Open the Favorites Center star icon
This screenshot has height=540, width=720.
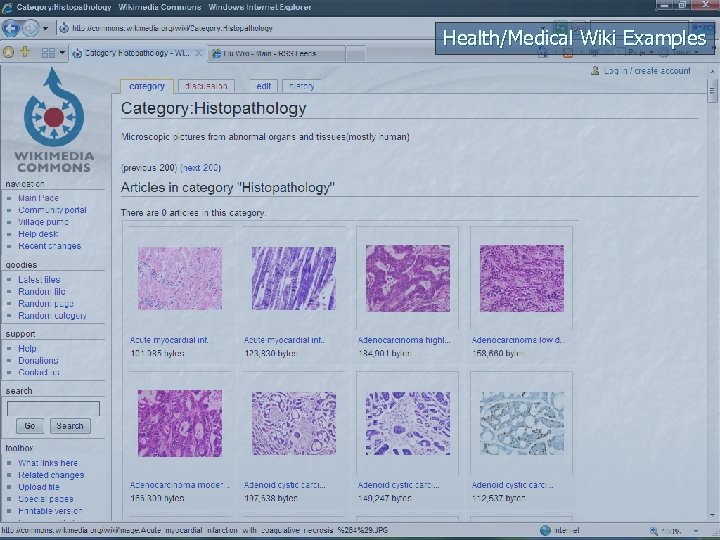coord(8,52)
